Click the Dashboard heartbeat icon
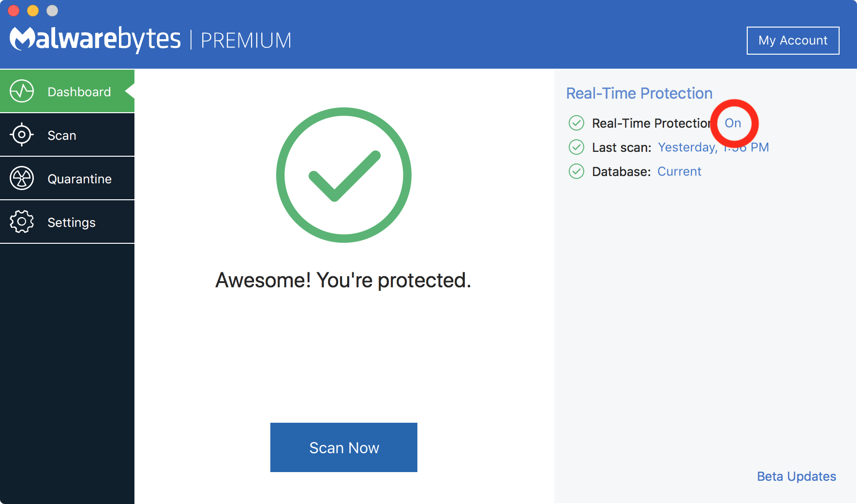 click(x=22, y=91)
